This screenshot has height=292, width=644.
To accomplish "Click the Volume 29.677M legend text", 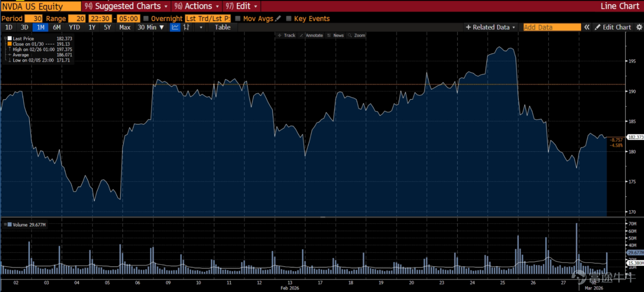I will [29, 225].
